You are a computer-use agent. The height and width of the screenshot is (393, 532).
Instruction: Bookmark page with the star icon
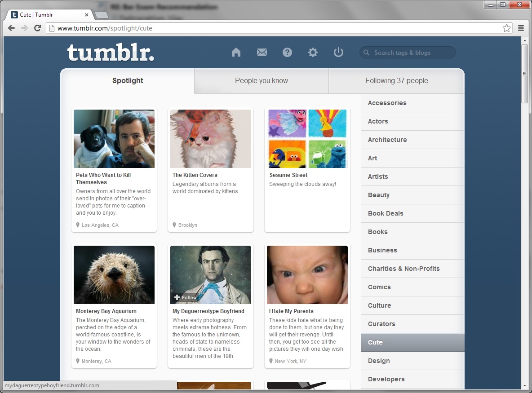(506, 28)
